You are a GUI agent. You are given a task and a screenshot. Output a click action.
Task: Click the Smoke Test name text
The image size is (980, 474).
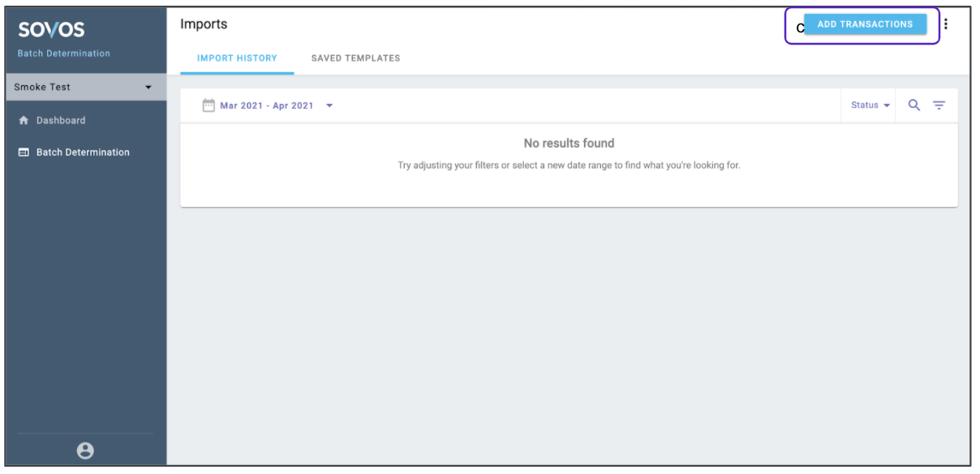42,88
